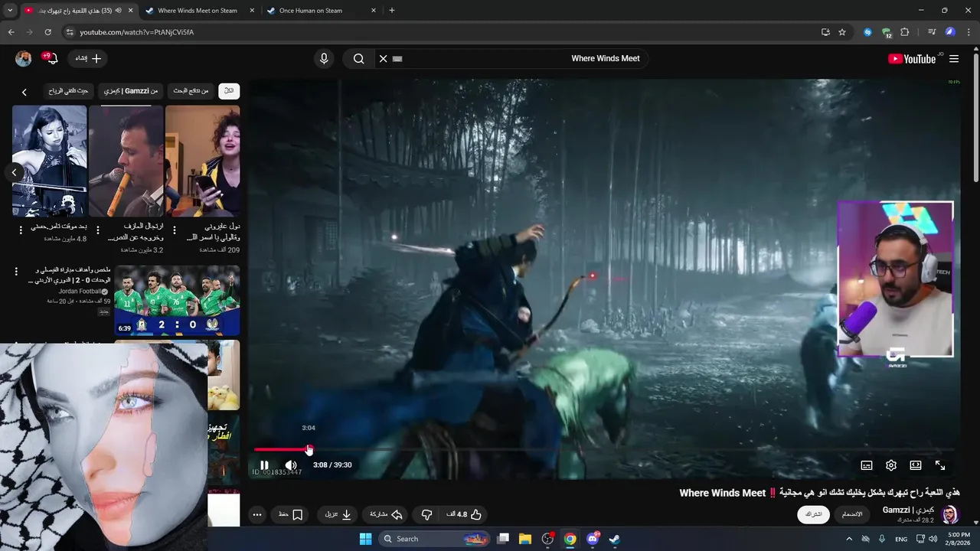The height and width of the screenshot is (551, 980).
Task: Open the tab search dropdown arrow
Action: pyautogui.click(x=10, y=11)
